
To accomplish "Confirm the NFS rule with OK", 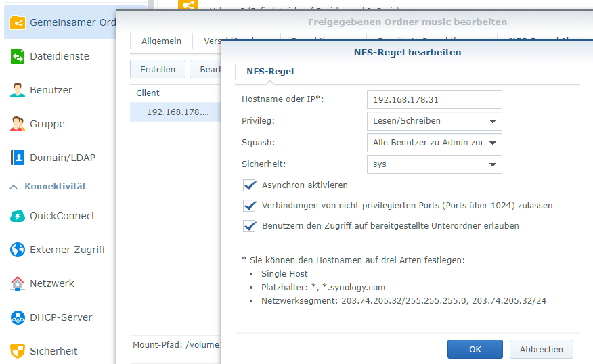I will 475,349.
